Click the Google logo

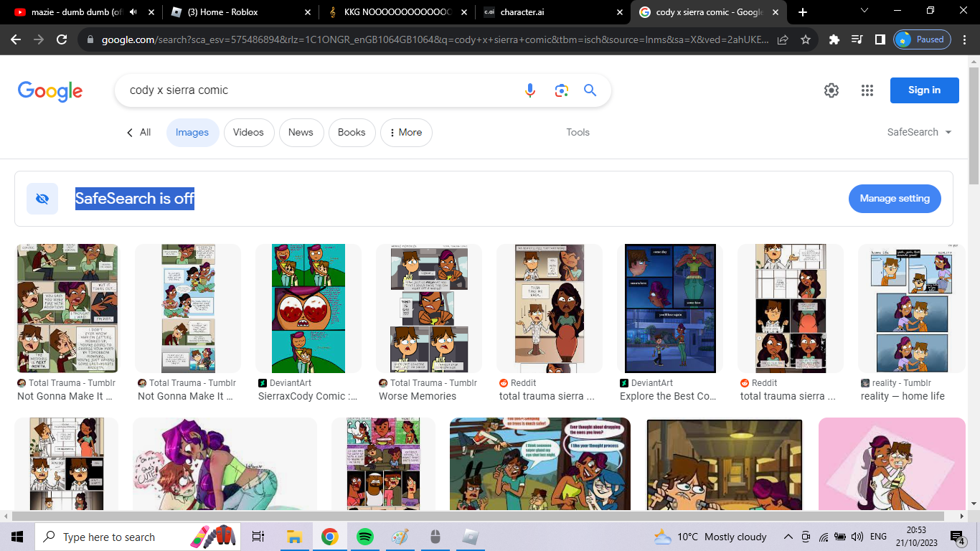(x=50, y=91)
